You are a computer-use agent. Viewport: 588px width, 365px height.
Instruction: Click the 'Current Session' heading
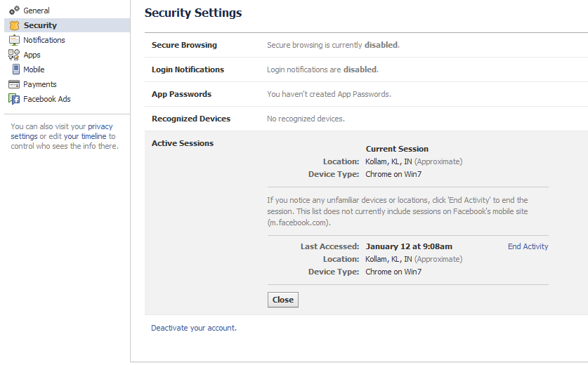tap(397, 149)
